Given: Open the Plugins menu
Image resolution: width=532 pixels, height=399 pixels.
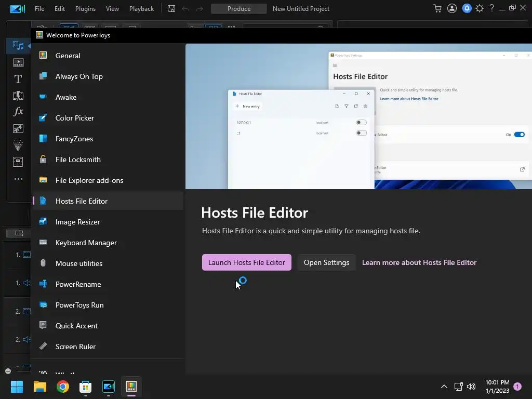Looking at the screenshot, I should (x=85, y=9).
